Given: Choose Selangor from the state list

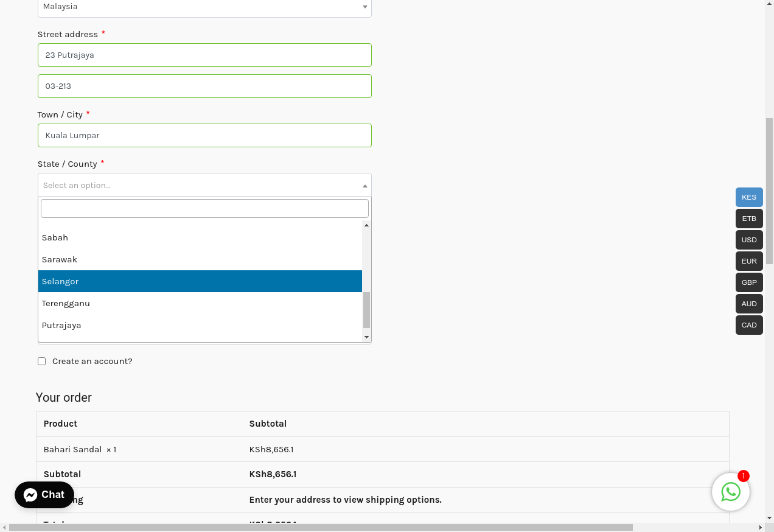Looking at the screenshot, I should click(200, 281).
